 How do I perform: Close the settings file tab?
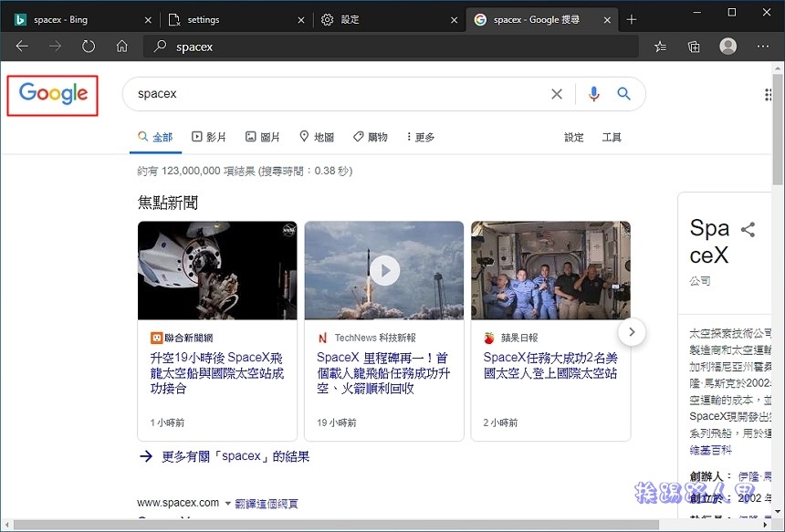(x=301, y=20)
